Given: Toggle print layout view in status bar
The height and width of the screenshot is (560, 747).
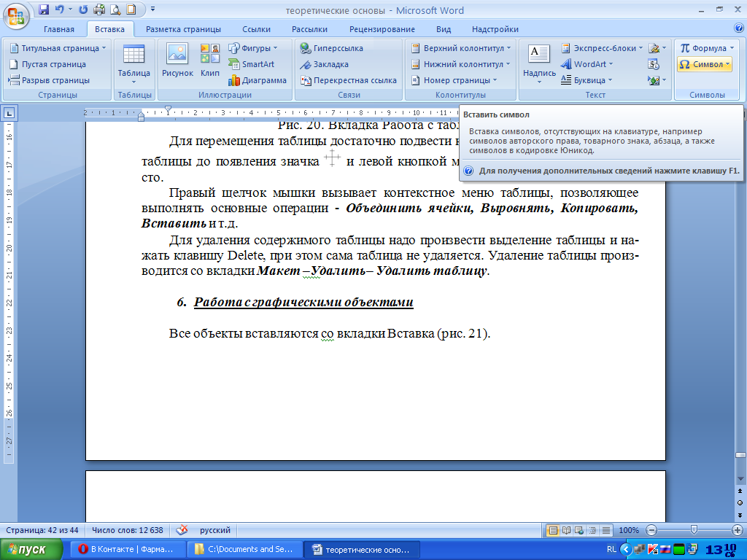Looking at the screenshot, I should point(553,530).
